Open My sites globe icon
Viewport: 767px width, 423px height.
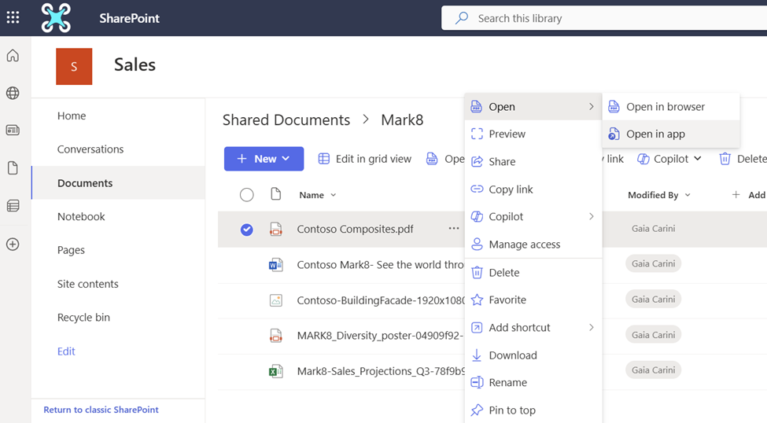point(13,93)
